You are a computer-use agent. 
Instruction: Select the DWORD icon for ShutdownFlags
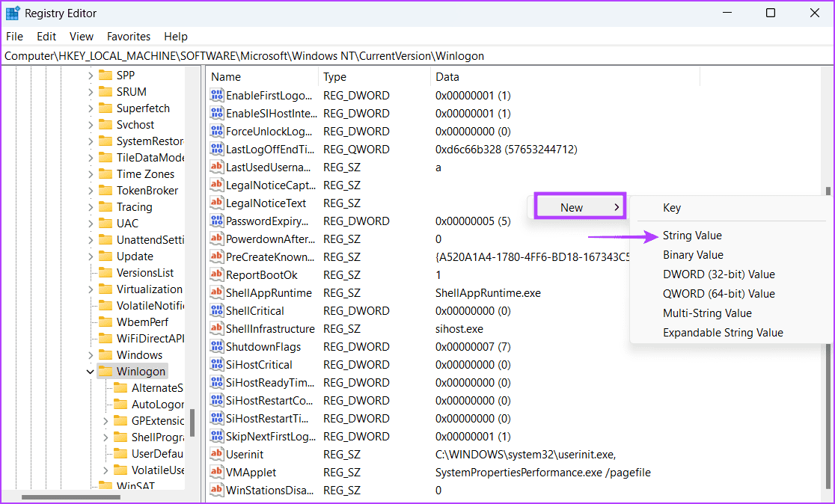(216, 346)
